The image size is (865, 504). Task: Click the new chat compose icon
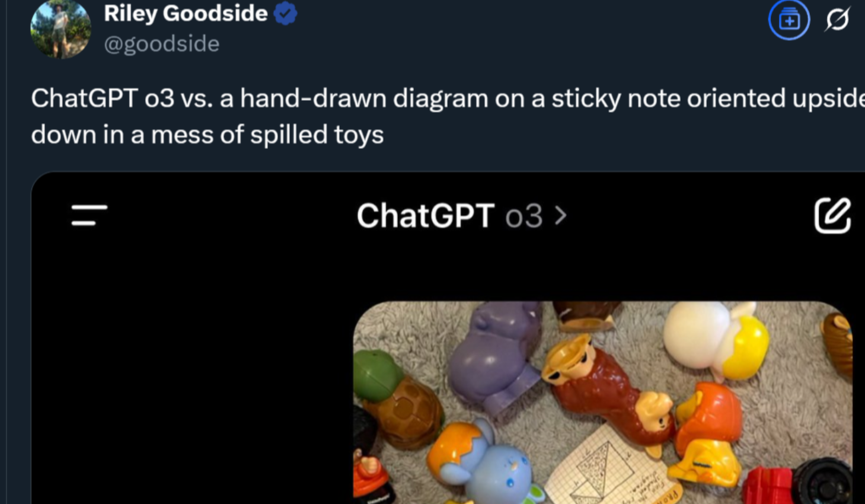[832, 215]
